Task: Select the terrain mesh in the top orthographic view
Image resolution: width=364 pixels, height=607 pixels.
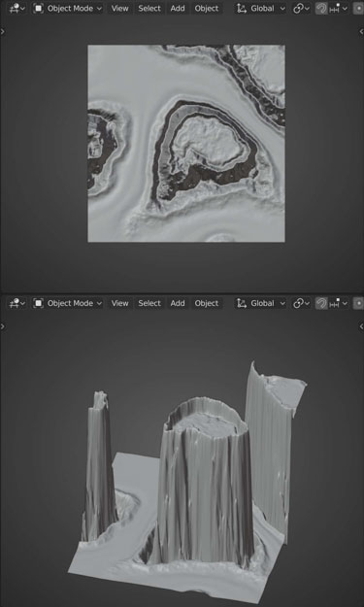Action: (186, 143)
